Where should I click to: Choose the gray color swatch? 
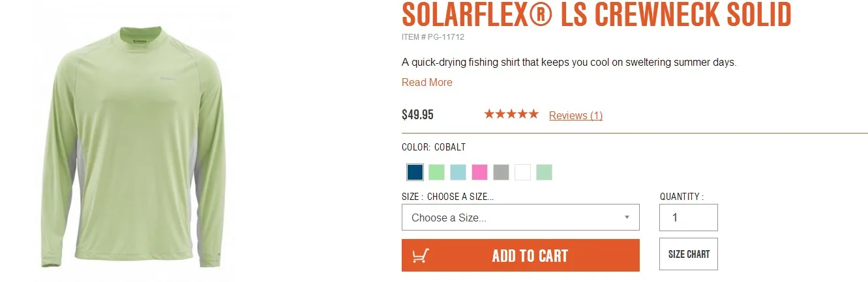click(501, 172)
